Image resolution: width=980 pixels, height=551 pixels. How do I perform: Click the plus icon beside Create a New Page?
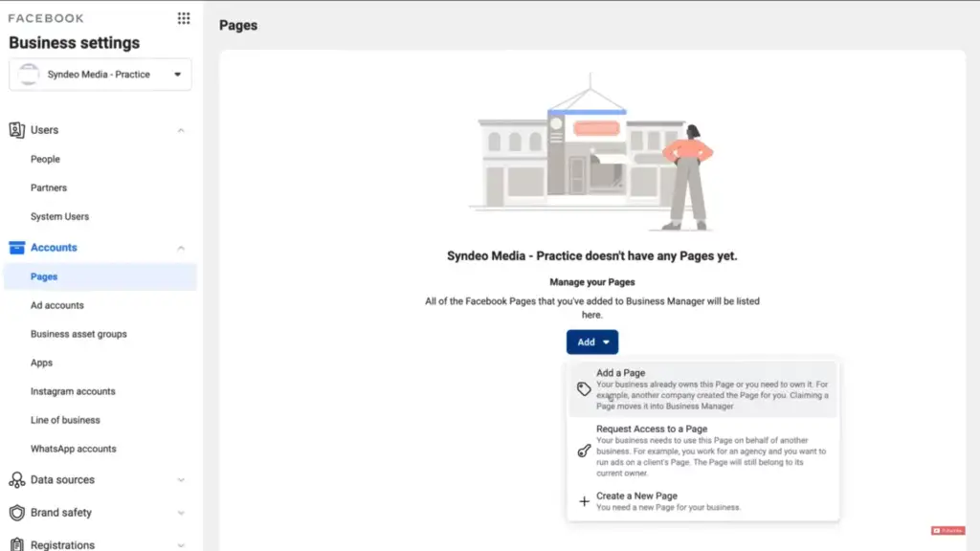click(x=584, y=501)
